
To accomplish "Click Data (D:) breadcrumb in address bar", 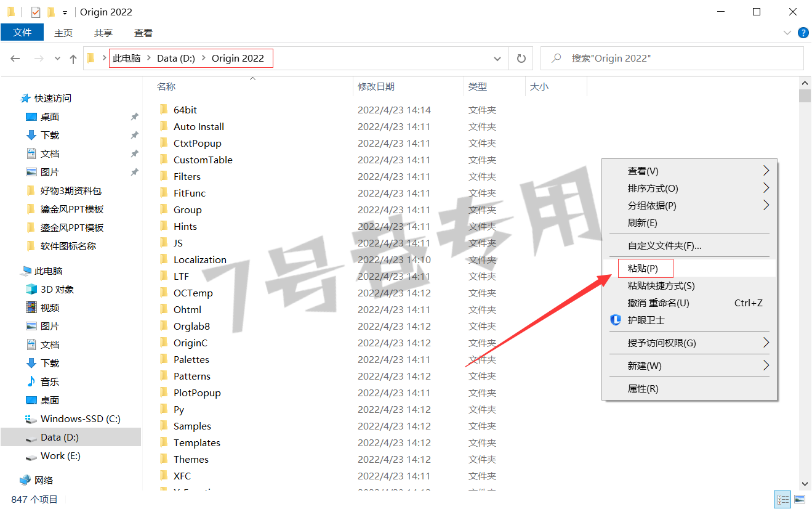I will click(x=176, y=59).
